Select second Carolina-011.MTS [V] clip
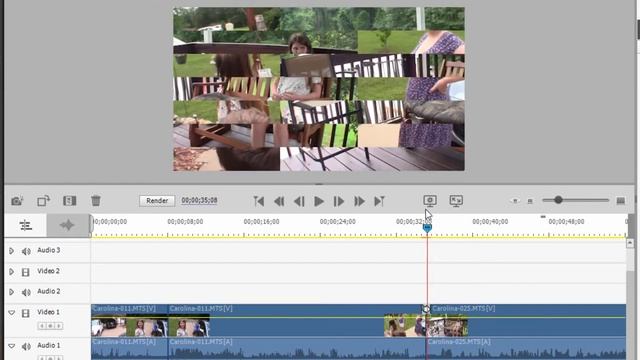 coord(296,321)
